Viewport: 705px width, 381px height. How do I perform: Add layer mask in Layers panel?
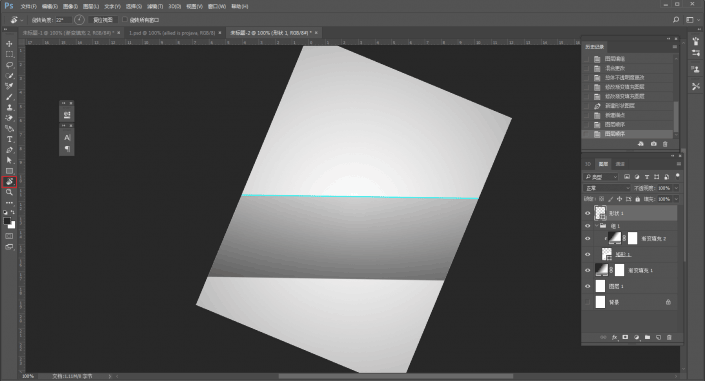coord(625,337)
